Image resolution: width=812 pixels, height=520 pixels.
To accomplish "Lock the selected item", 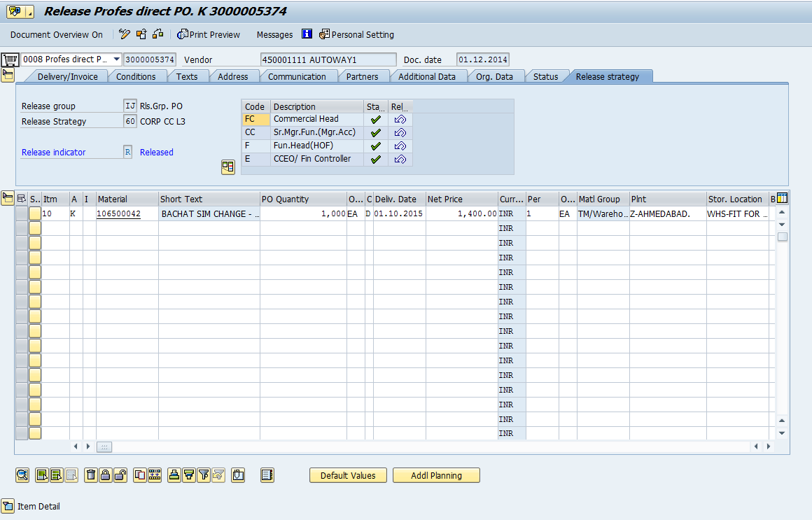I will pyautogui.click(x=105, y=475).
